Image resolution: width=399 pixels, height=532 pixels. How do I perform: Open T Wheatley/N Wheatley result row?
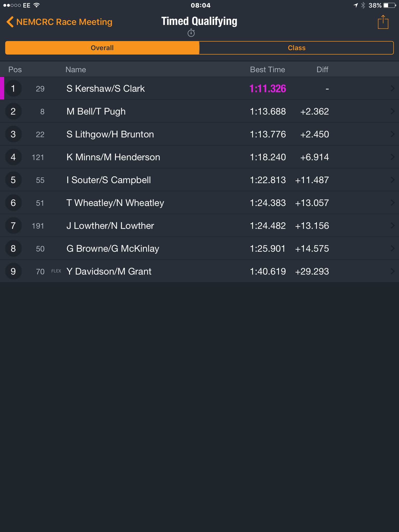[199, 203]
